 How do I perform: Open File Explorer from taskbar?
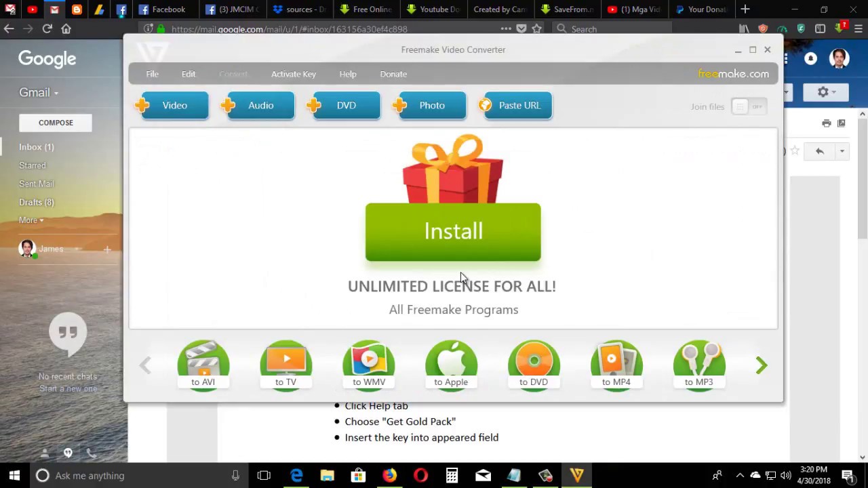(x=327, y=475)
